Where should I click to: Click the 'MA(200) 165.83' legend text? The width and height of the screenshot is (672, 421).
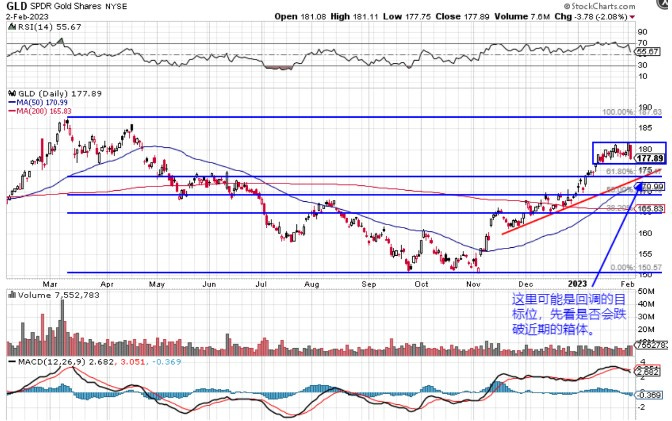click(44, 111)
